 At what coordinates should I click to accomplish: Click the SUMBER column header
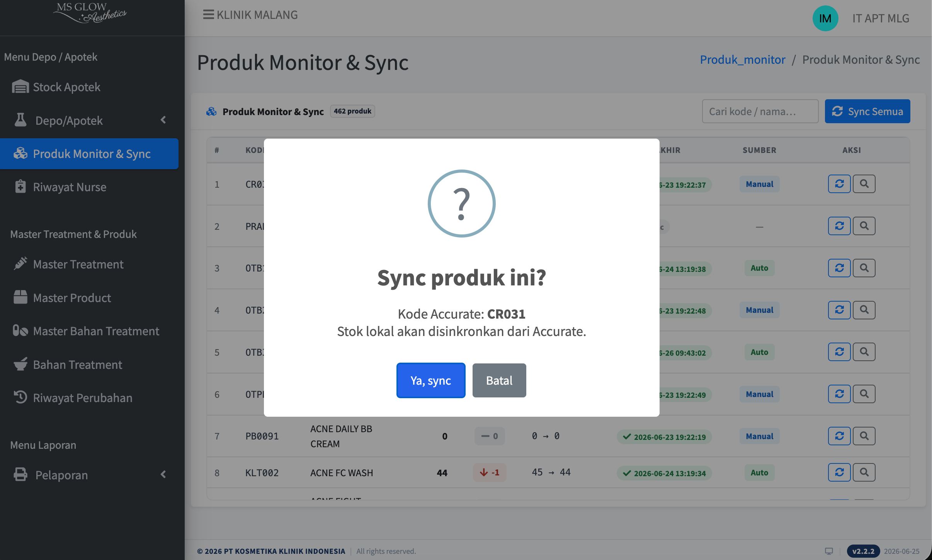(759, 150)
